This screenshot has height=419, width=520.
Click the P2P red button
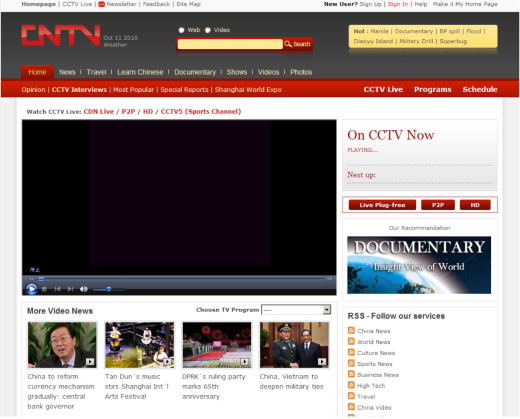click(438, 205)
